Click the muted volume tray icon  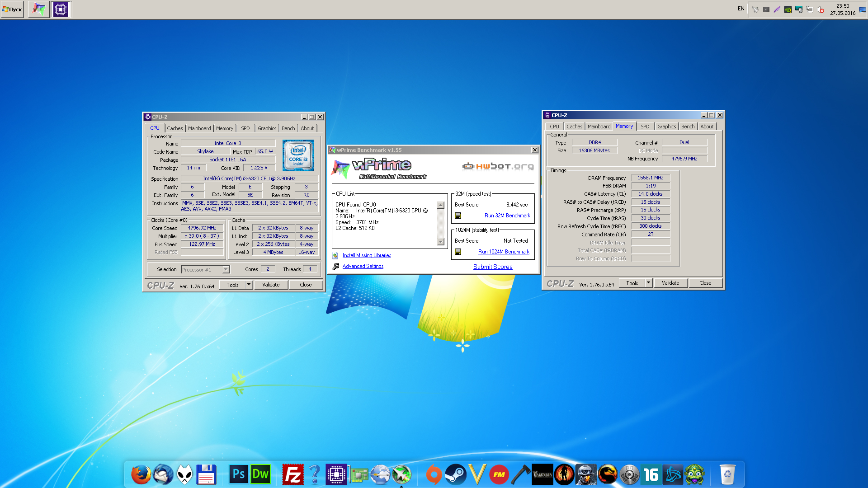point(821,9)
